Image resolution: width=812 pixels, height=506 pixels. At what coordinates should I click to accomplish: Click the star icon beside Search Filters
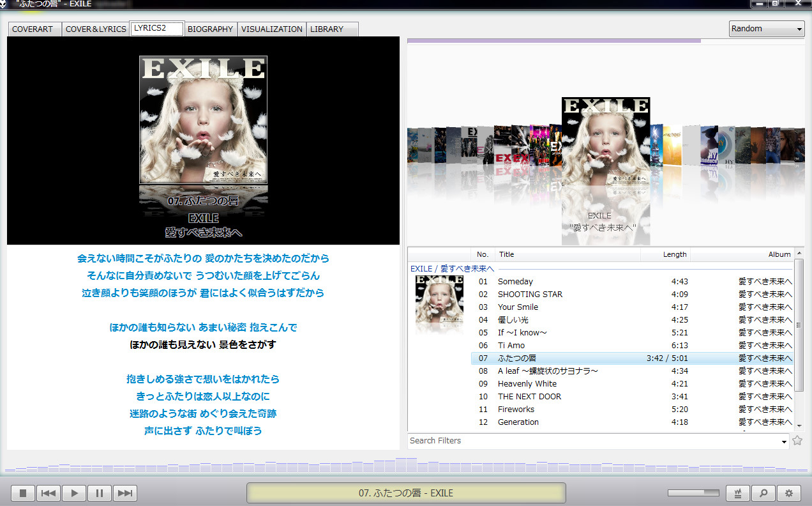pos(797,440)
